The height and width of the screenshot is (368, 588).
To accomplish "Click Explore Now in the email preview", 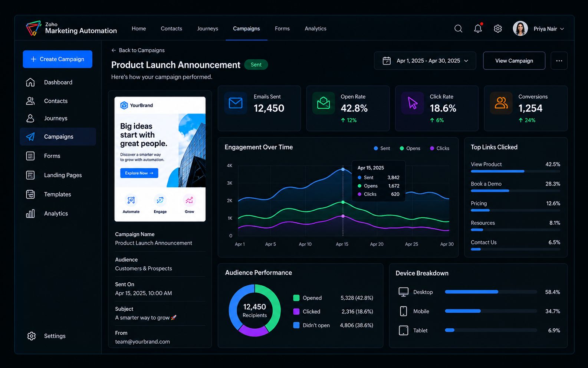I will 139,173.
